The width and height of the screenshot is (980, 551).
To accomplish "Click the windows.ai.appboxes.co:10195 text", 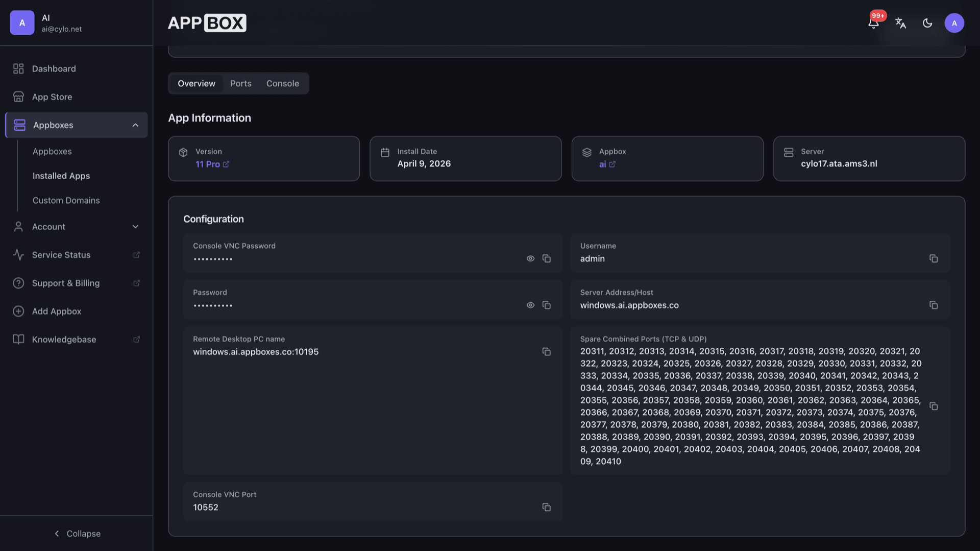I will [x=256, y=352].
